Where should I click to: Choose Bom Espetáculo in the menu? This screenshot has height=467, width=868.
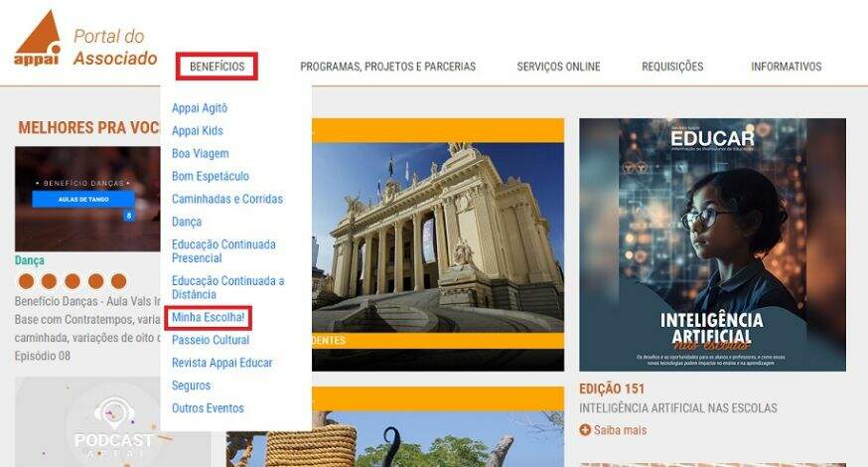210,176
